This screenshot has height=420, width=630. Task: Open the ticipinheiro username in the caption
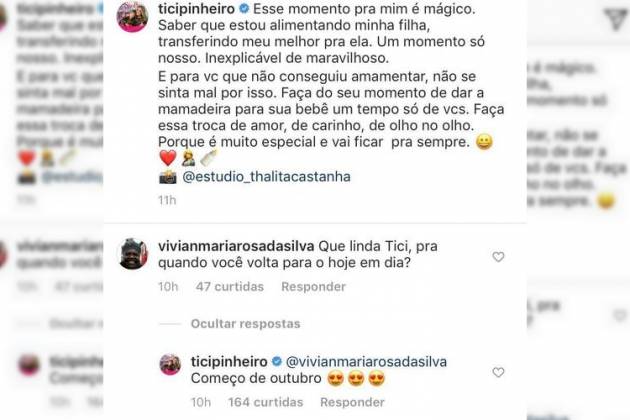196,9
